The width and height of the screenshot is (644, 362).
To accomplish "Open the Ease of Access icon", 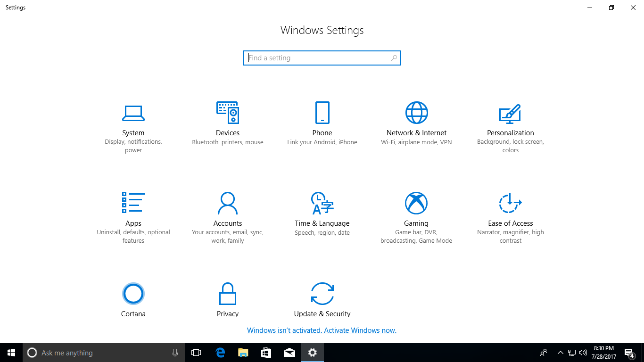I will click(x=511, y=203).
